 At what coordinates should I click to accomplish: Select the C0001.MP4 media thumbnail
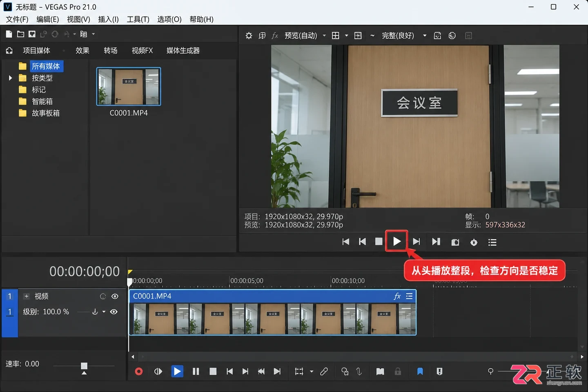coord(129,87)
